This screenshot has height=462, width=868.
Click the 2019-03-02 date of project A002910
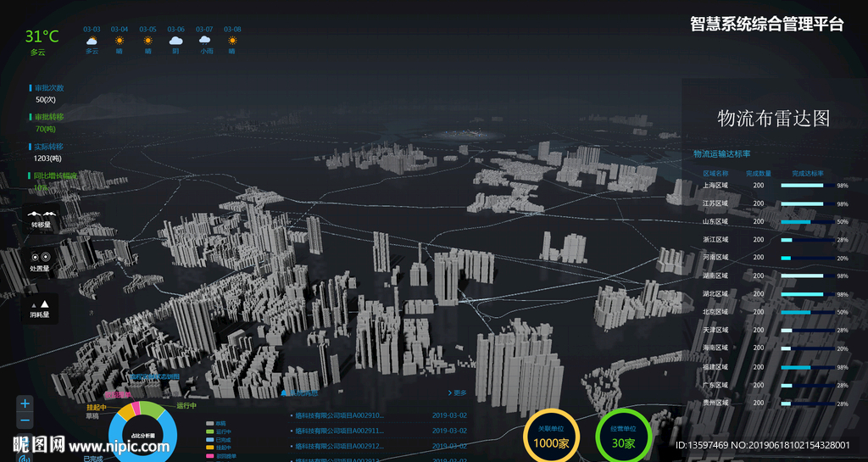pos(449,415)
